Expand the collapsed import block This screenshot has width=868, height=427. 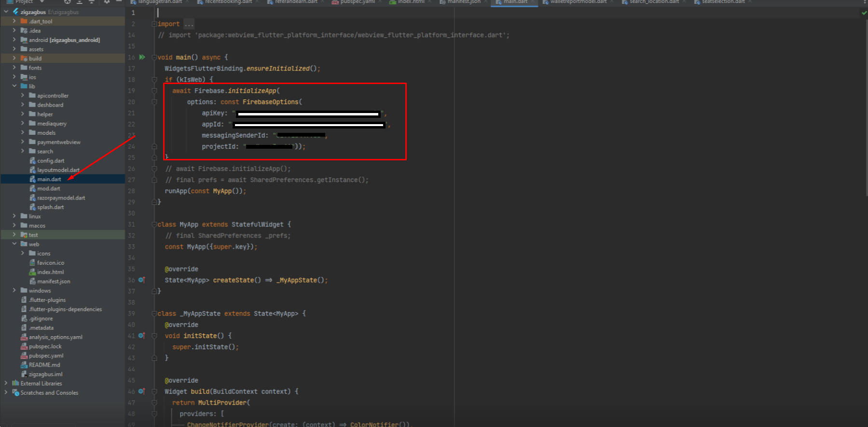[x=189, y=24]
